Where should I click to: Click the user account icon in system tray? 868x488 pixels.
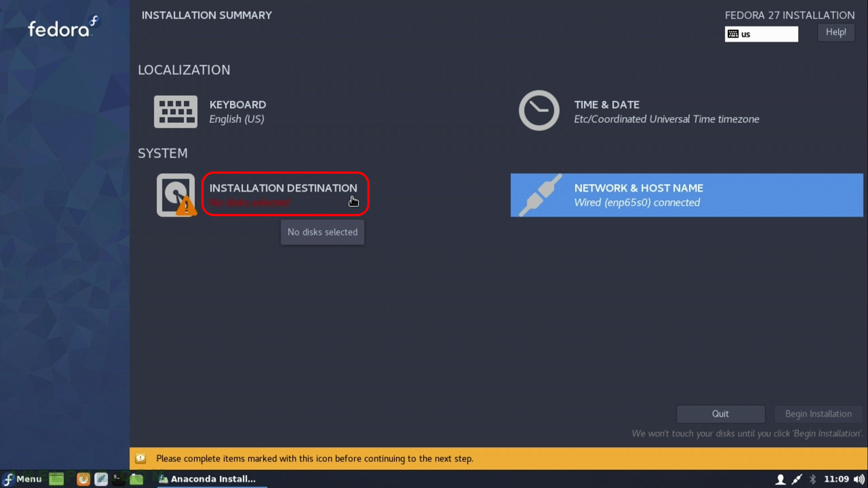point(780,479)
